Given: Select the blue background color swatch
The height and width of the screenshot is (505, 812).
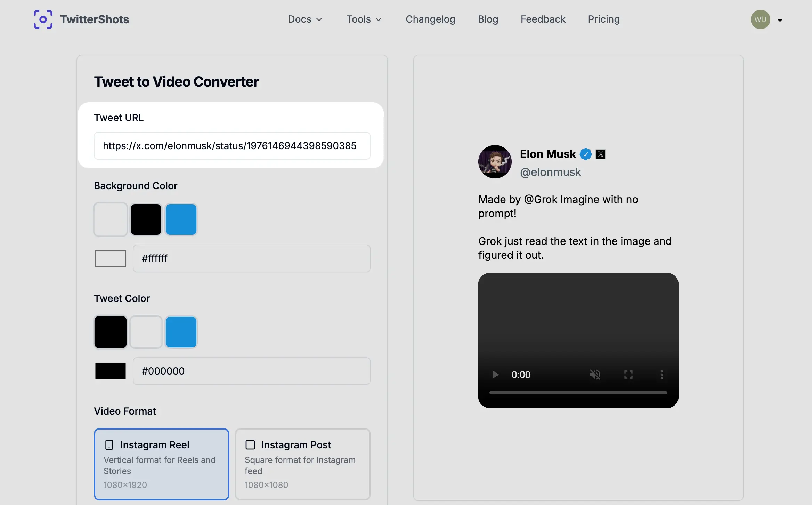Looking at the screenshot, I should click(x=181, y=219).
